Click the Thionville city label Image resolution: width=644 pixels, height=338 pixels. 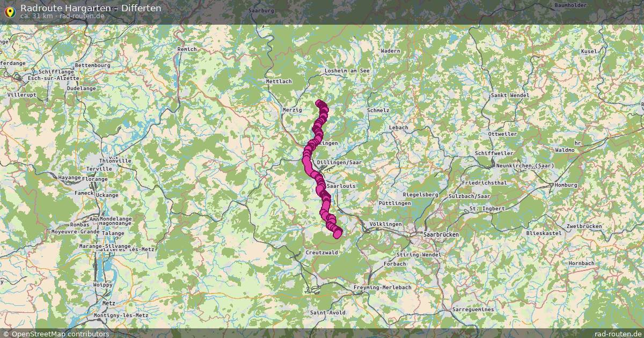[x=115, y=160]
